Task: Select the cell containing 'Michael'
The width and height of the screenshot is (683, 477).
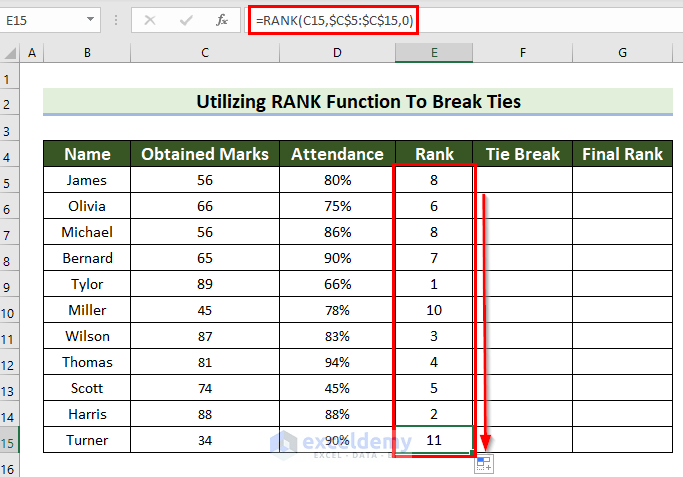Action: (87, 232)
